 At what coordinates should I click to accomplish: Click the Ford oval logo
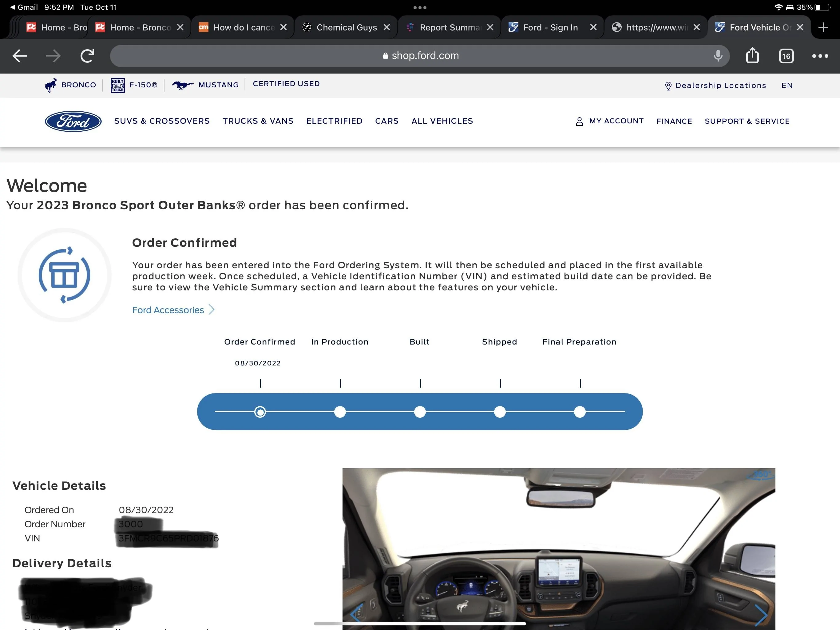coord(73,121)
